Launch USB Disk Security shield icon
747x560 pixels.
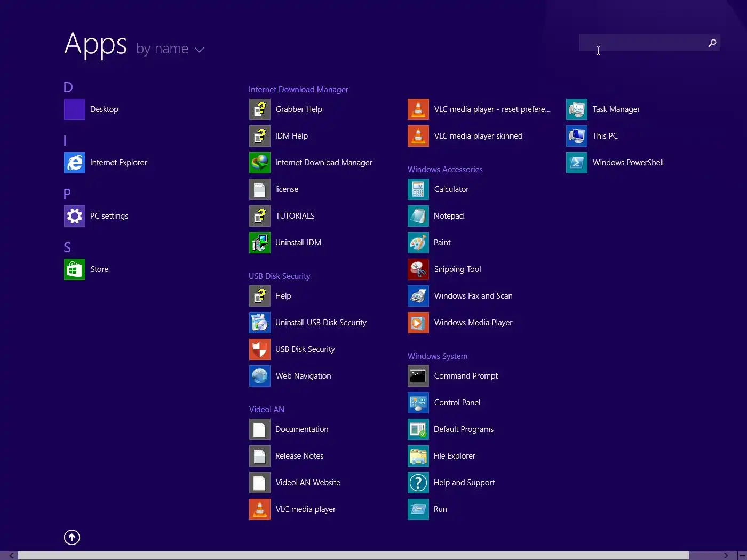[x=260, y=349]
